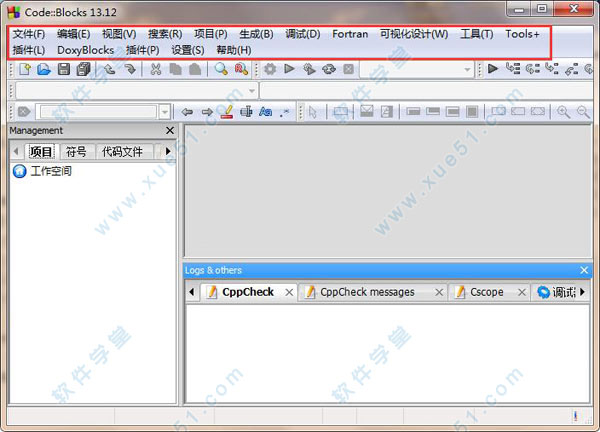Toggle highlight with the marker pen icon

(227, 111)
